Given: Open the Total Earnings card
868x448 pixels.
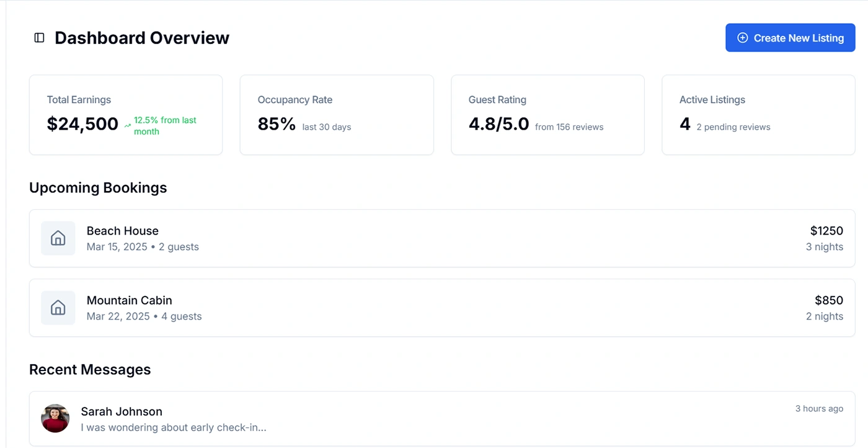Looking at the screenshot, I should [126, 115].
